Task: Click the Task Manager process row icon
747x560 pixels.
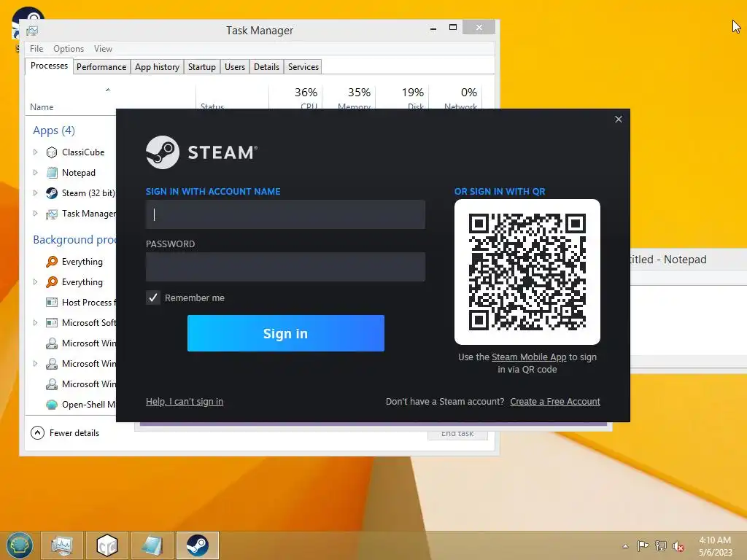Action: [x=52, y=214]
